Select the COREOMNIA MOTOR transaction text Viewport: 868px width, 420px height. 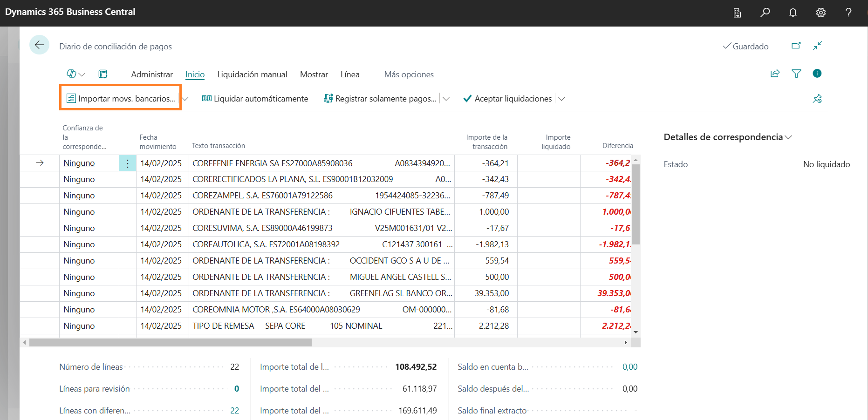coord(321,310)
